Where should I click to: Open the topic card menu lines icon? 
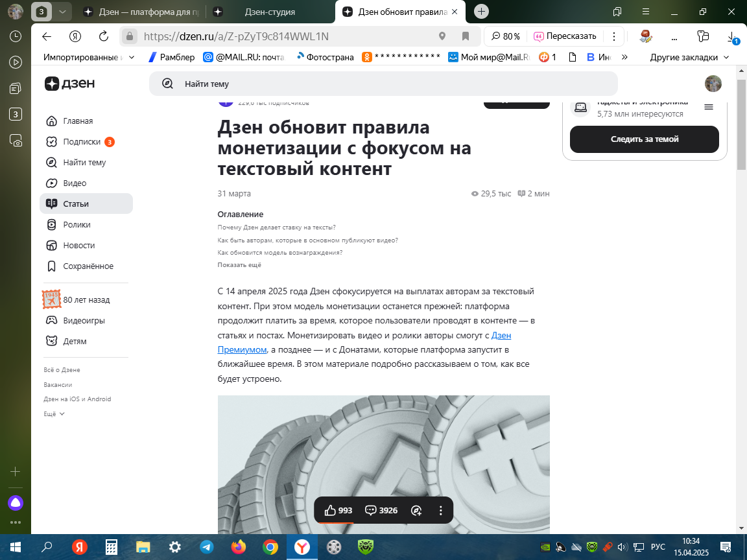click(708, 107)
